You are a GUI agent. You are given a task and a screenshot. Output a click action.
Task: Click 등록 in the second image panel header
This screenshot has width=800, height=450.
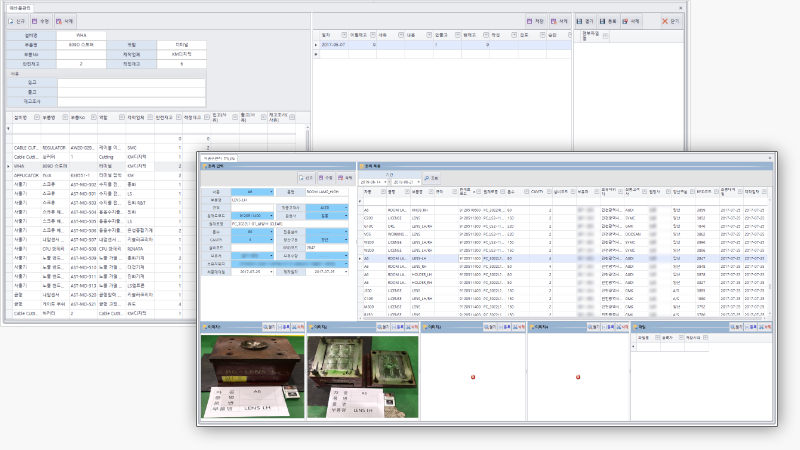tap(398, 327)
